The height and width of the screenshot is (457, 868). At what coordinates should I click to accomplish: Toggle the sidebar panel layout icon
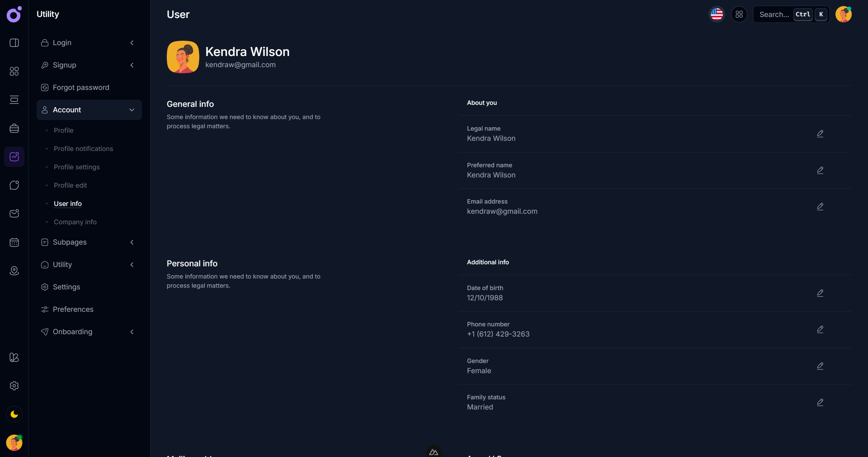point(14,43)
